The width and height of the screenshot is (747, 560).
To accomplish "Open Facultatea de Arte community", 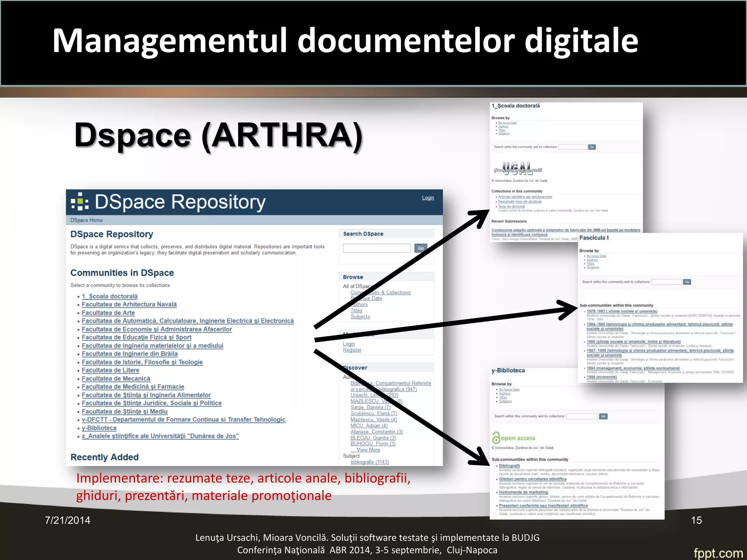I will coord(108,313).
